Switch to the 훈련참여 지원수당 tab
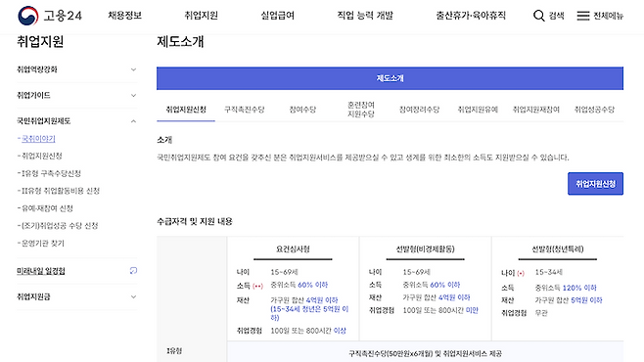644x362 pixels. click(x=360, y=110)
